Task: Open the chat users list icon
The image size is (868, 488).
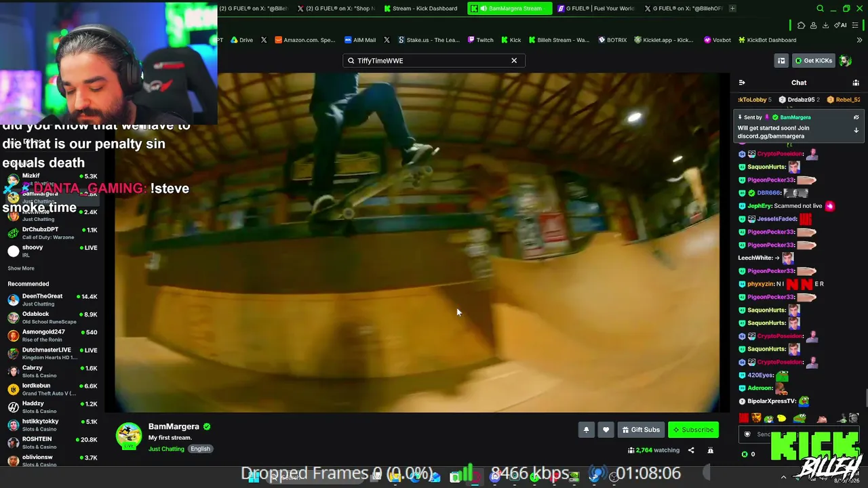Action: [856, 83]
